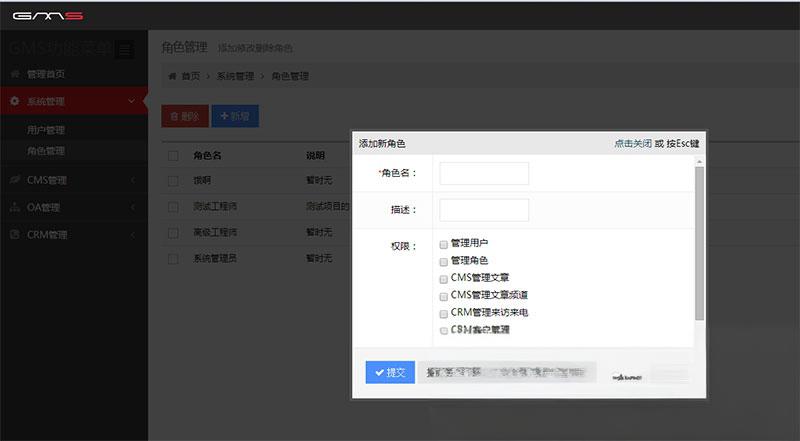
Task: Click the 添加新角色 dialog title
Action: coord(382,144)
